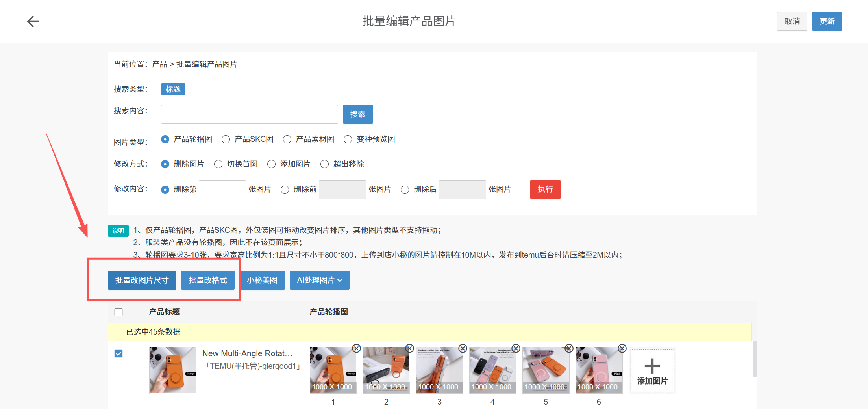This screenshot has width=868, height=409.
Task: Choose the 添加图片 modification method radio
Action: coord(272,164)
